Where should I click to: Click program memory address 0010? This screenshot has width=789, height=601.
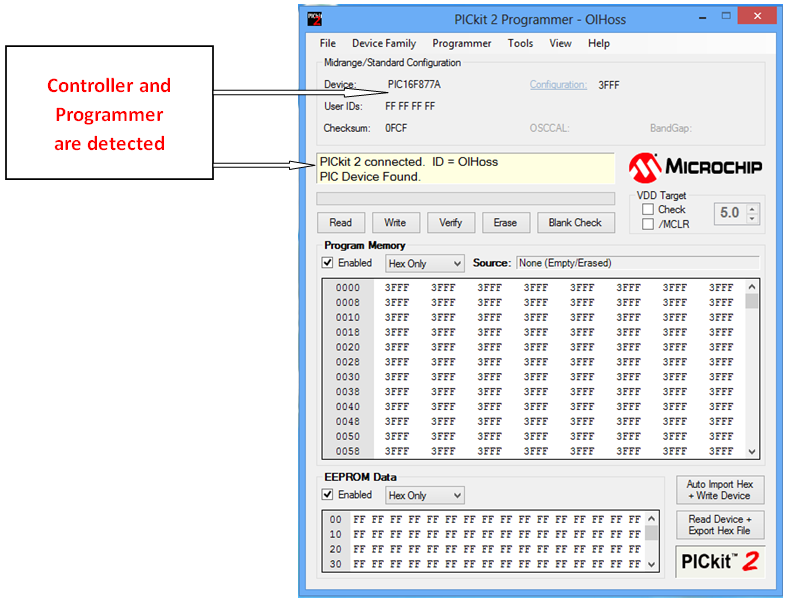348,318
